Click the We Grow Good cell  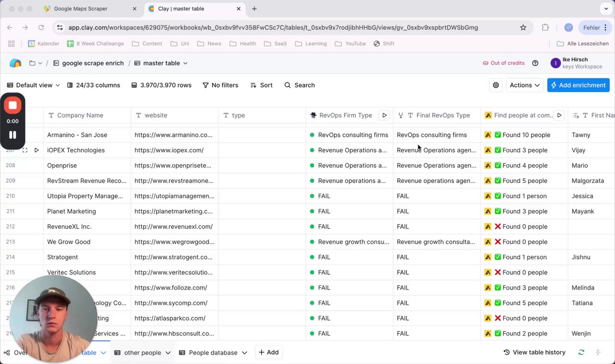[x=87, y=242]
